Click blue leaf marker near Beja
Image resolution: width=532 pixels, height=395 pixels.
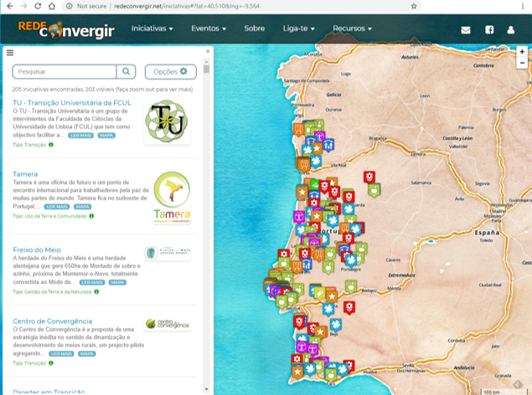coord(335,325)
